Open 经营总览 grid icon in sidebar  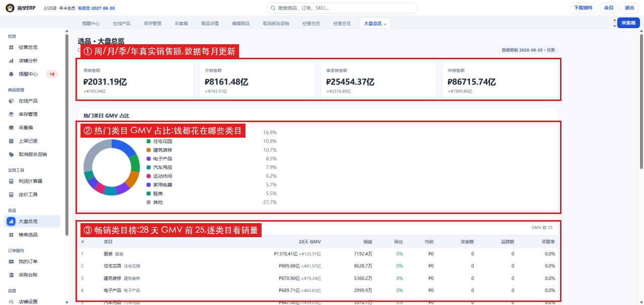pos(11,47)
